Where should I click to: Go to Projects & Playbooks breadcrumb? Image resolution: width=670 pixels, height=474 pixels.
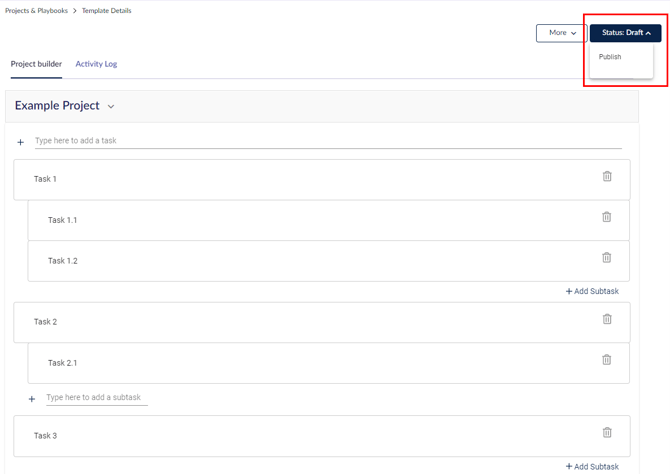click(37, 11)
